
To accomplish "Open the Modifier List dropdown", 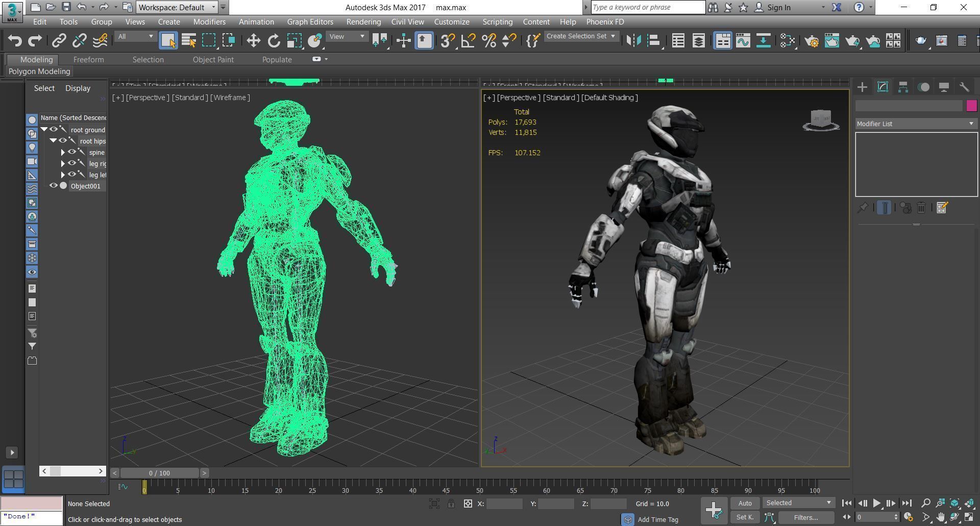I will tap(916, 124).
